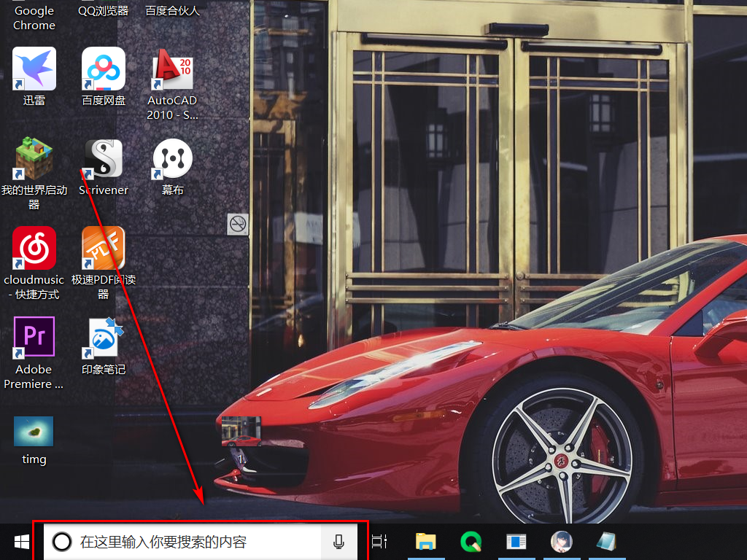Click the anime avatar taskbar icon
This screenshot has width=747, height=560.
(x=561, y=542)
